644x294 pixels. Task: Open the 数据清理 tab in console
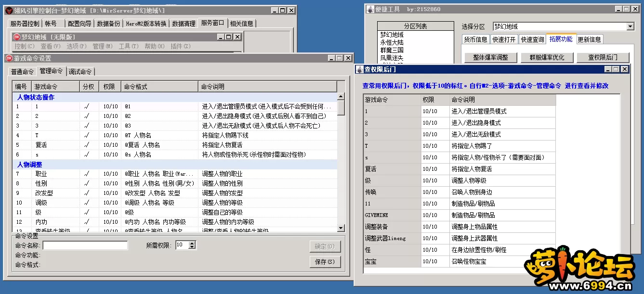[x=184, y=24]
